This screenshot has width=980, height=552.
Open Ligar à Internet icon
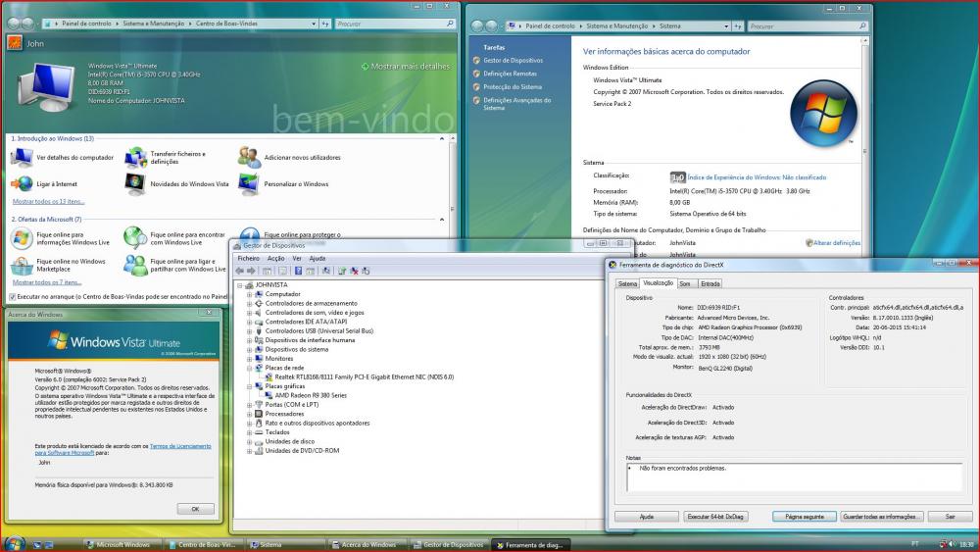[x=22, y=183]
